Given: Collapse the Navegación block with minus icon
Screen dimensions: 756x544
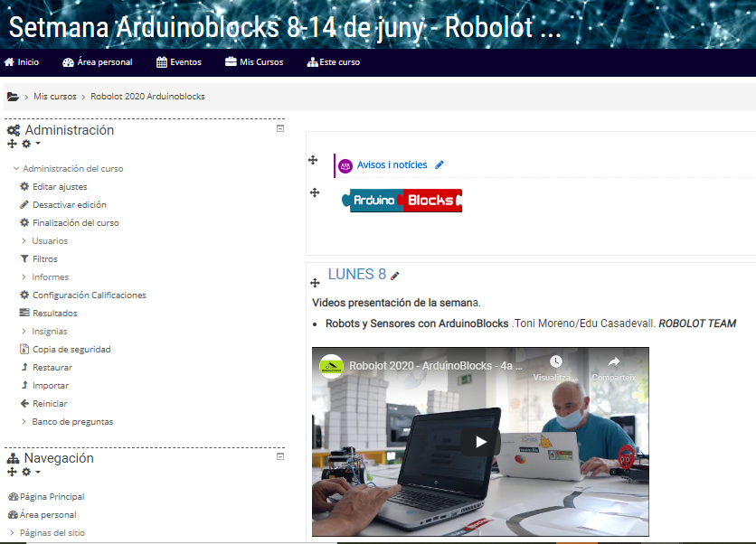Looking at the screenshot, I should click(280, 456).
